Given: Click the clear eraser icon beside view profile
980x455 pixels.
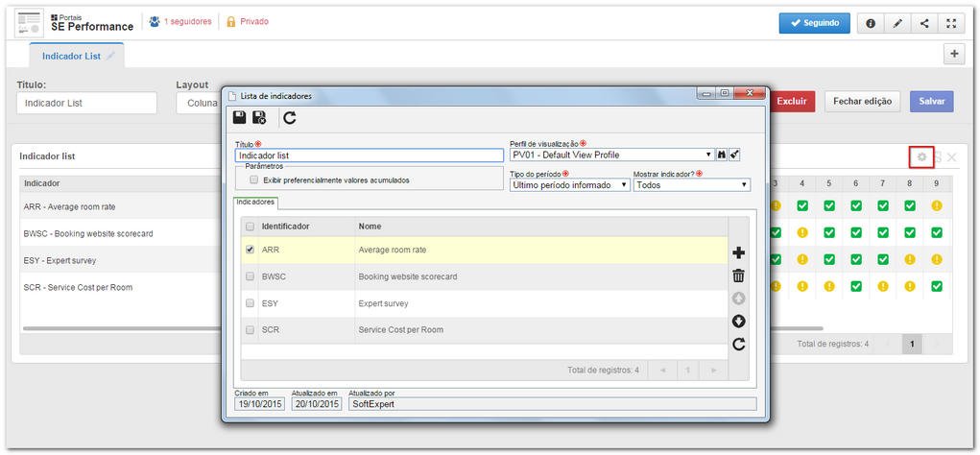Looking at the screenshot, I should (734, 155).
